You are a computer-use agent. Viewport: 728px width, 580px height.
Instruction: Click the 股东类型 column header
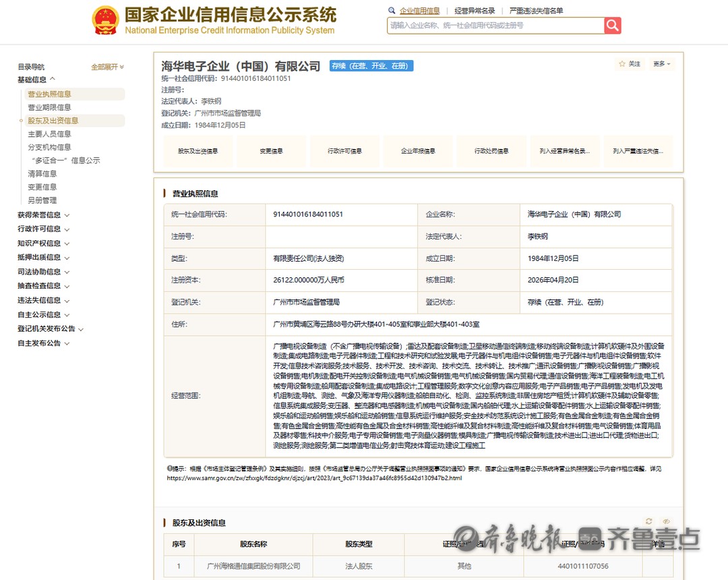click(359, 544)
